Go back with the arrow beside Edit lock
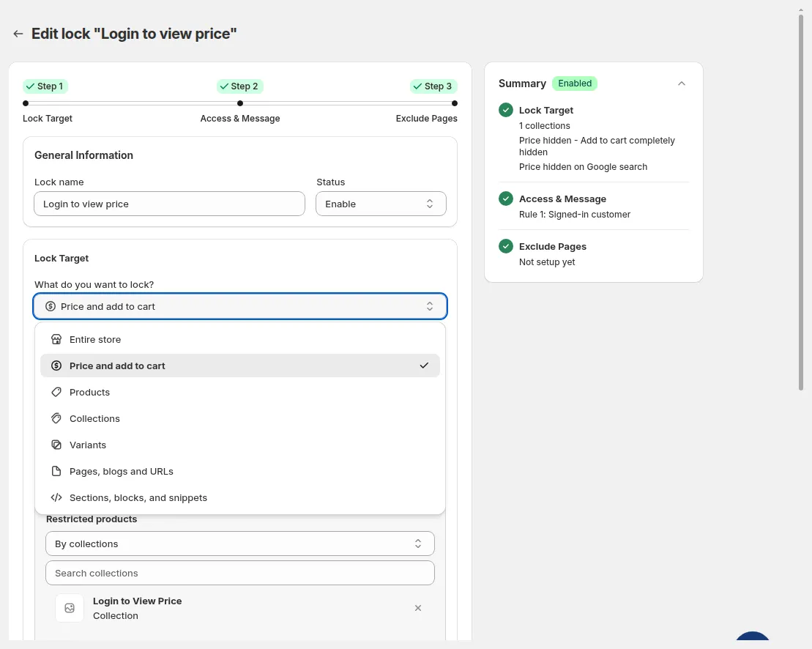 pyautogui.click(x=18, y=34)
